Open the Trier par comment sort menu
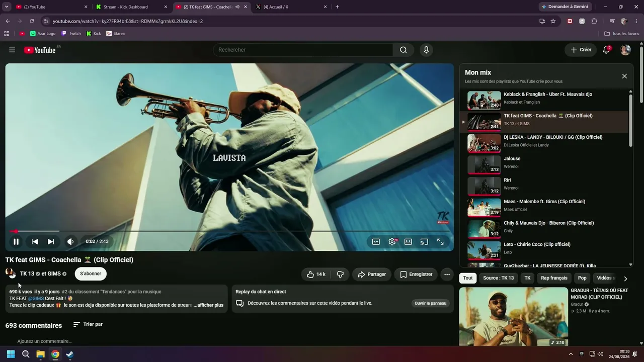Screen dimensions: 644x362 click(x=88, y=325)
